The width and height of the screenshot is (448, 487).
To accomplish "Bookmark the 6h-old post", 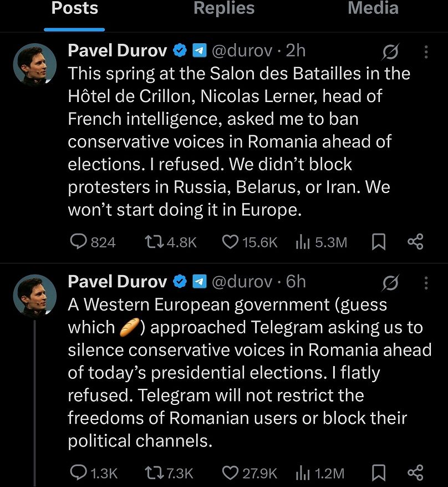I will pos(378,473).
